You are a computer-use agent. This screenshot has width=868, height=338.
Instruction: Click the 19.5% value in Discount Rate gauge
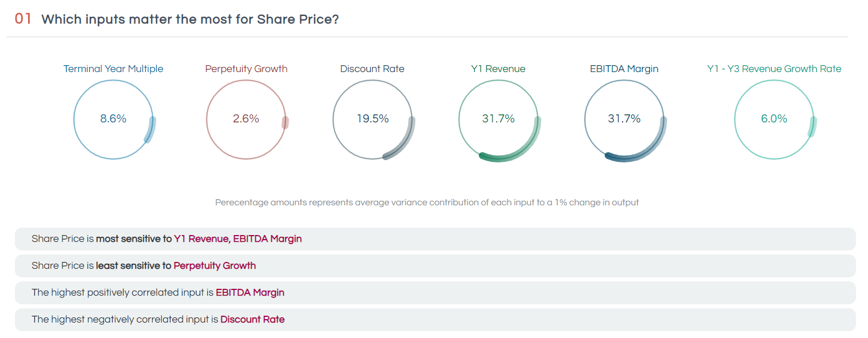[372, 119]
